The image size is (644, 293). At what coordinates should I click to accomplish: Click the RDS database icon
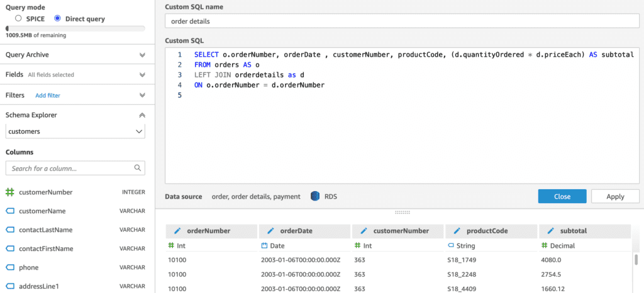click(315, 197)
